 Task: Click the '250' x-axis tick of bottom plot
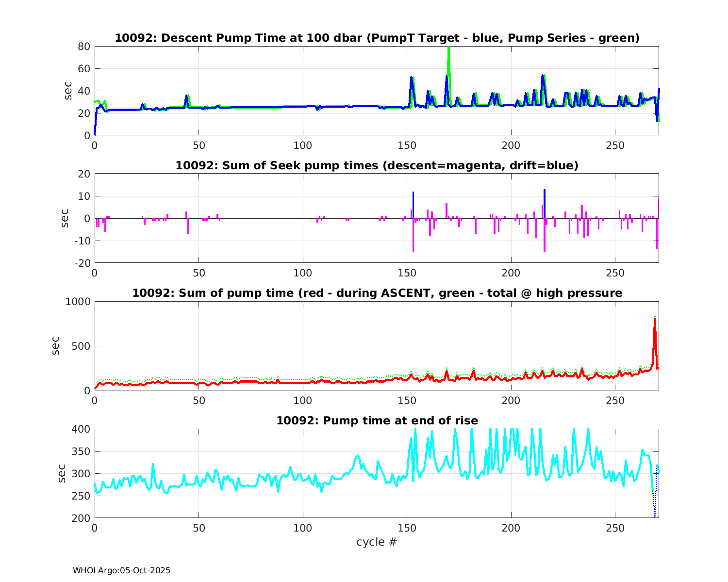pyautogui.click(x=615, y=528)
